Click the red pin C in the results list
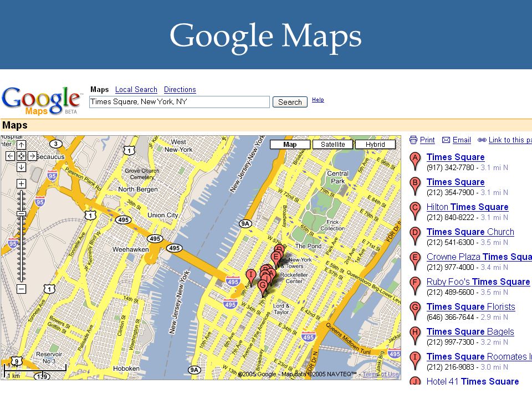Screen dimensions: 532x399 [x=415, y=211]
